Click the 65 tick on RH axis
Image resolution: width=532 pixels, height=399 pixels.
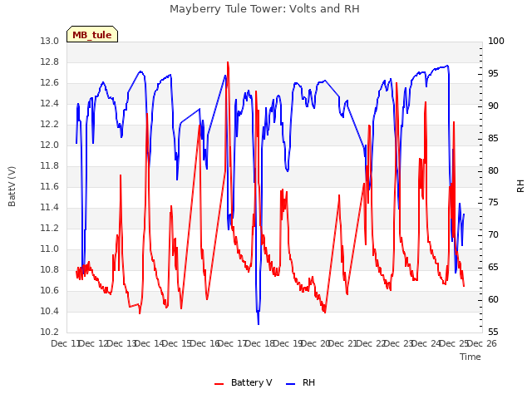[493, 268]
